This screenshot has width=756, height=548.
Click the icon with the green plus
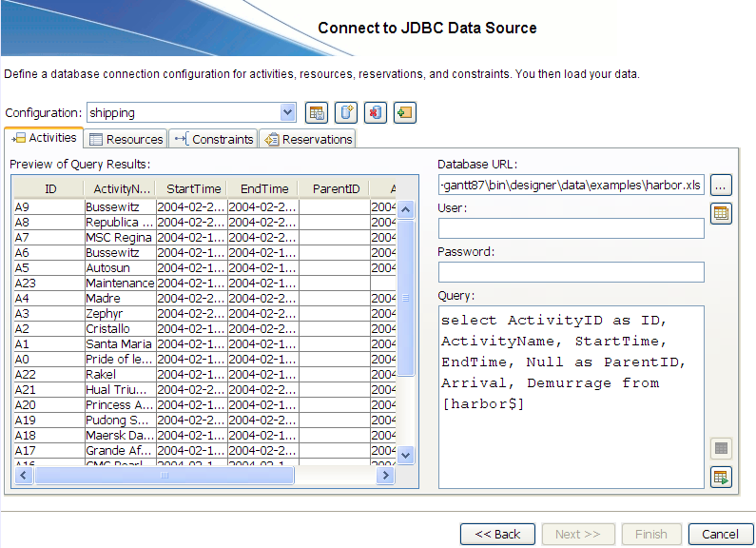(405, 113)
